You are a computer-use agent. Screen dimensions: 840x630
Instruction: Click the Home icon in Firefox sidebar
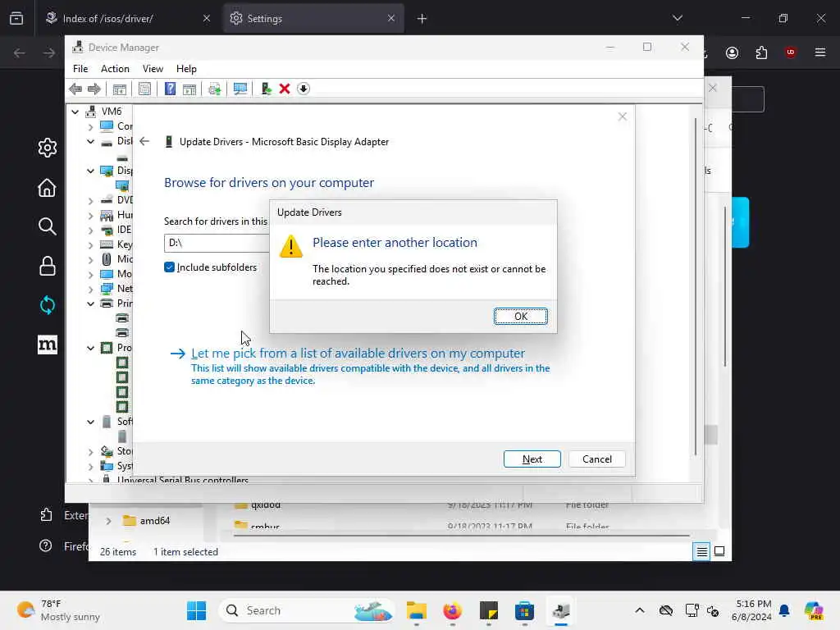click(47, 188)
